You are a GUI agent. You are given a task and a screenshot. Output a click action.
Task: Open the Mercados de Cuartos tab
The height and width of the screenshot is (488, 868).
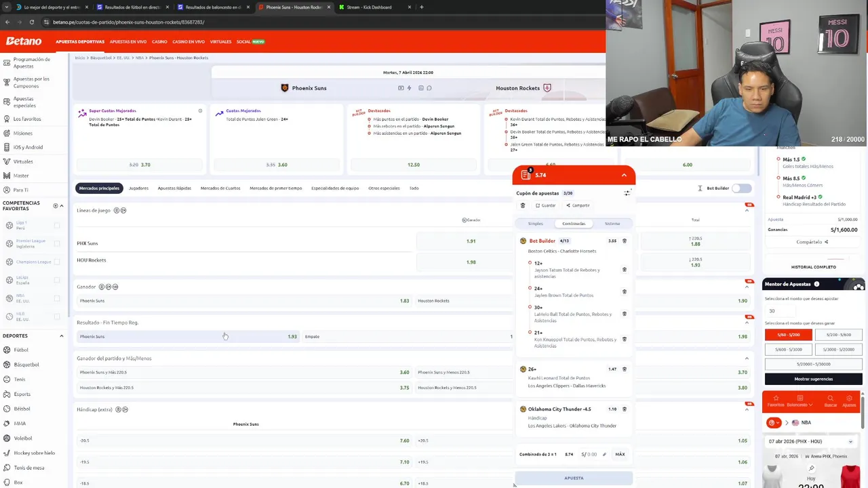coord(220,188)
